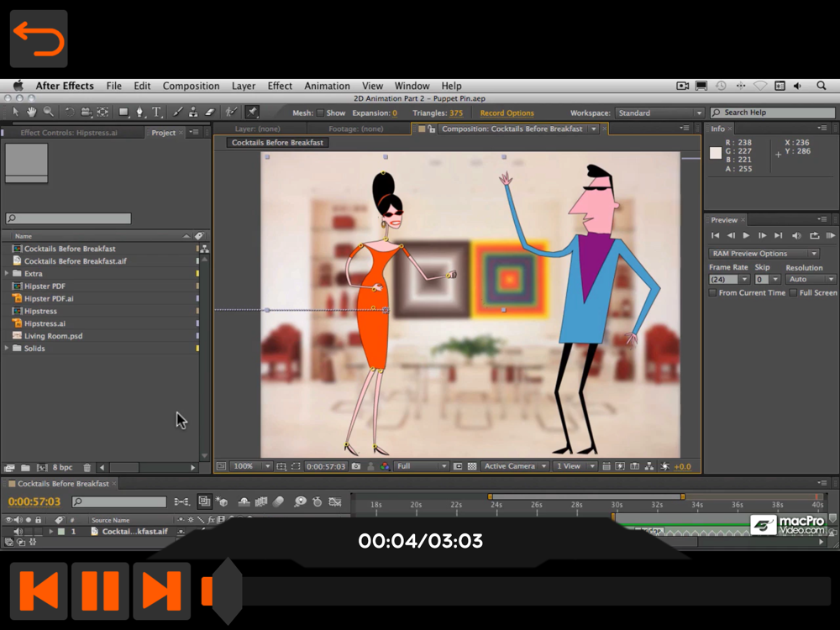The height and width of the screenshot is (630, 840).
Task: Select the Rotation tool
Action: click(70, 112)
